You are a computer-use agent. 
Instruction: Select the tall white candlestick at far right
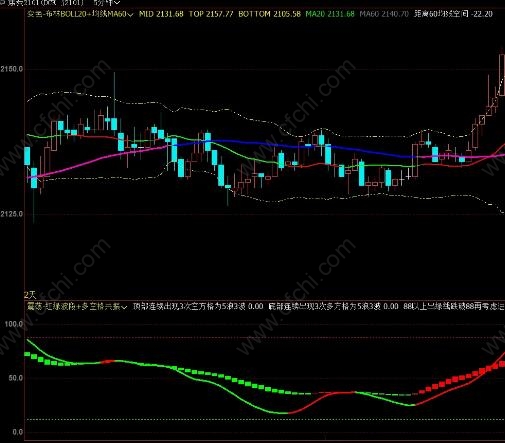[502, 74]
